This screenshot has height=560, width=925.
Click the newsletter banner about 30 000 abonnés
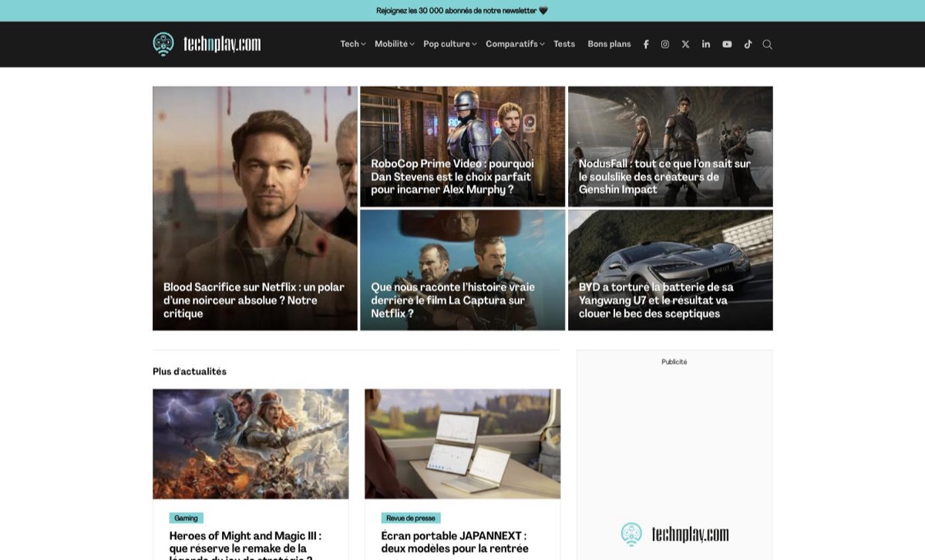tap(462, 11)
